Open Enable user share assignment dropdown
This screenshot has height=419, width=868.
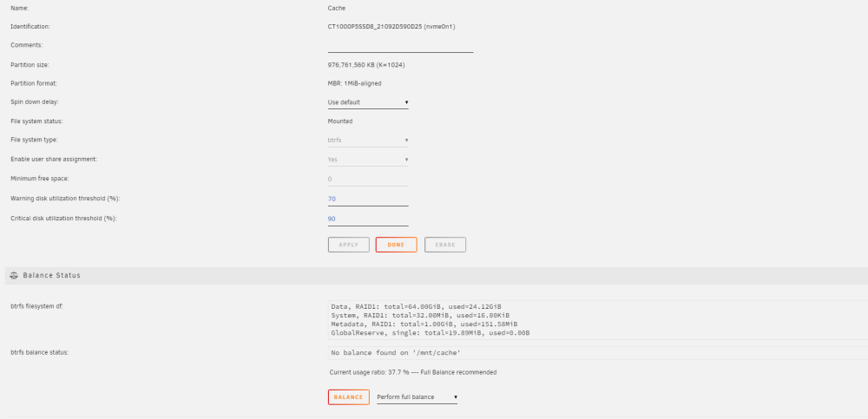pos(368,160)
